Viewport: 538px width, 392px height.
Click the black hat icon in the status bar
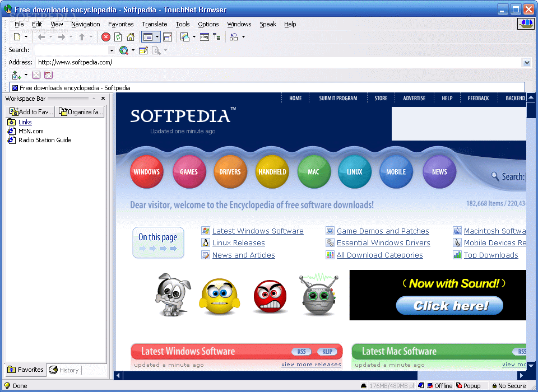[x=364, y=386]
